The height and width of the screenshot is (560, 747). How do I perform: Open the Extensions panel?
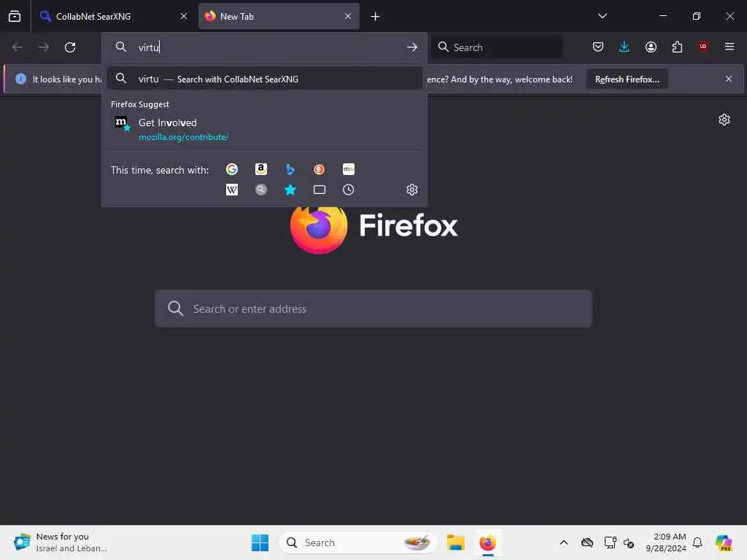coord(677,47)
